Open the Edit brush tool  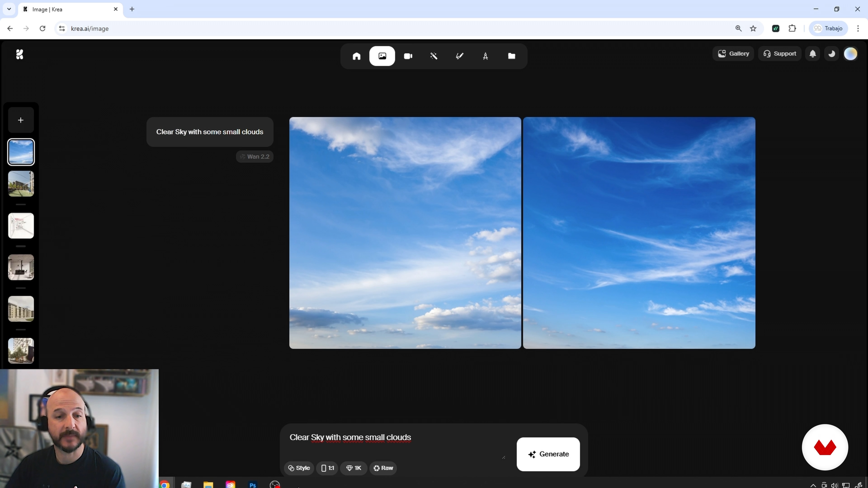460,56
